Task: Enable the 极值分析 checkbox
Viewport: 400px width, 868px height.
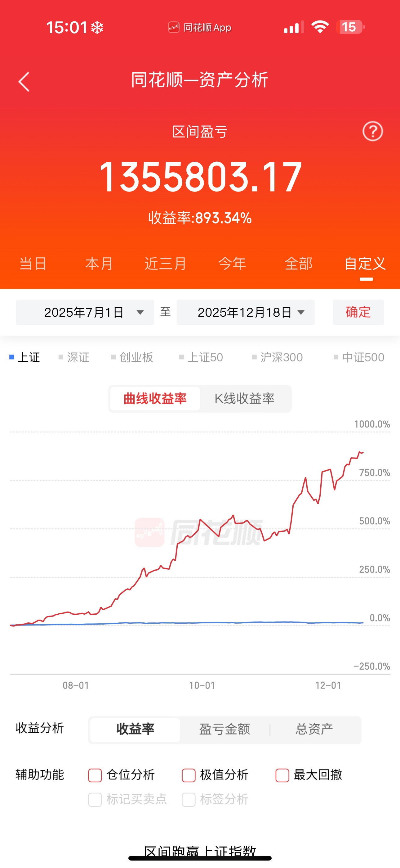Action: point(189,775)
